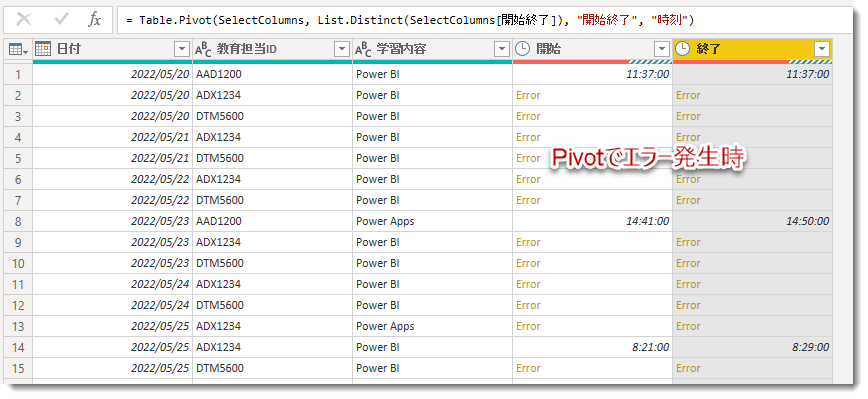Click the fx function icon

(95, 20)
